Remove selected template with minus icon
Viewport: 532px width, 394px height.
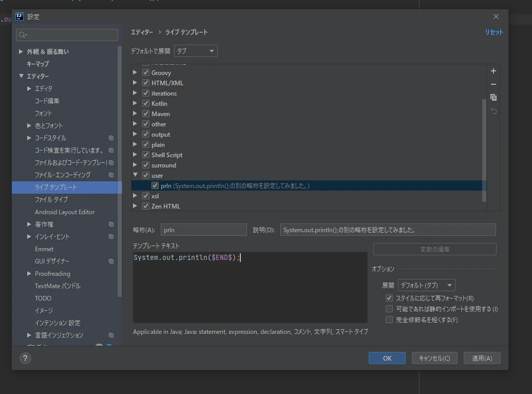pos(493,84)
